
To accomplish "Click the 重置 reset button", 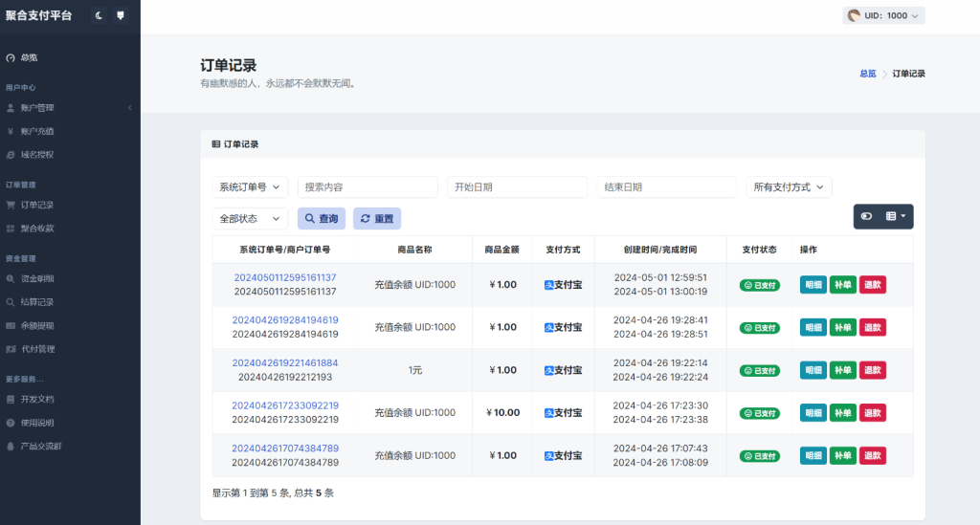I will [377, 219].
